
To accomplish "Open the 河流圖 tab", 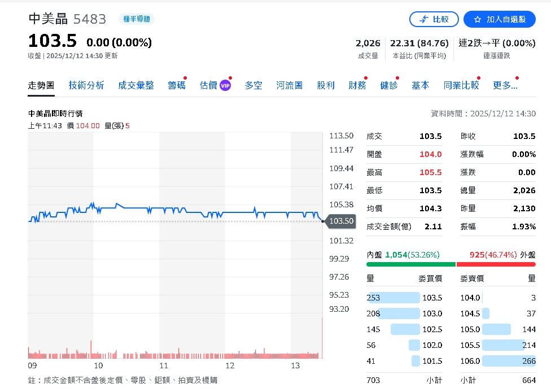I will tap(288, 85).
